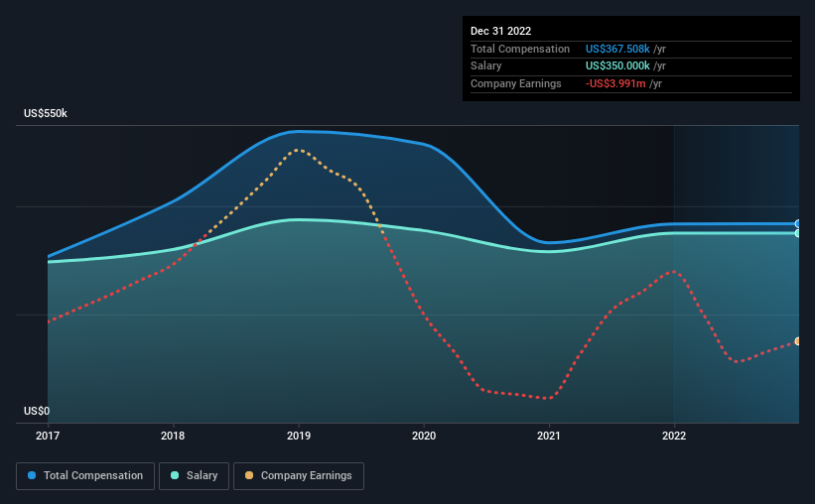Viewport: 815px width, 504px height.
Task: Click the -US$3.991m earnings value
Action: tap(615, 83)
